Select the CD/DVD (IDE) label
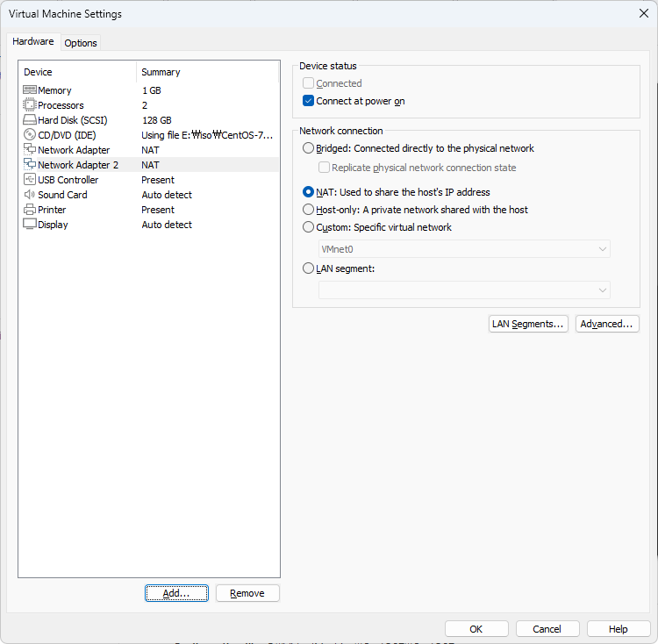The image size is (658, 644). click(x=67, y=135)
